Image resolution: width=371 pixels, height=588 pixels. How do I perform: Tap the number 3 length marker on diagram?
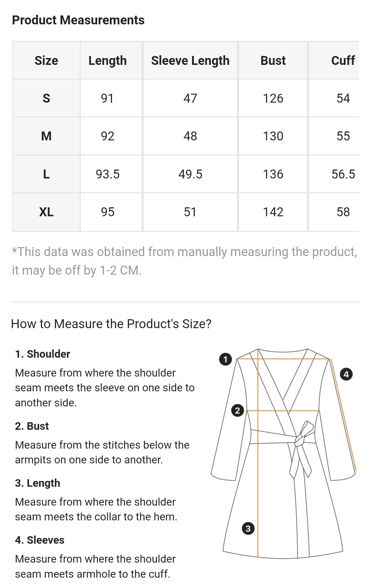pyautogui.click(x=248, y=528)
